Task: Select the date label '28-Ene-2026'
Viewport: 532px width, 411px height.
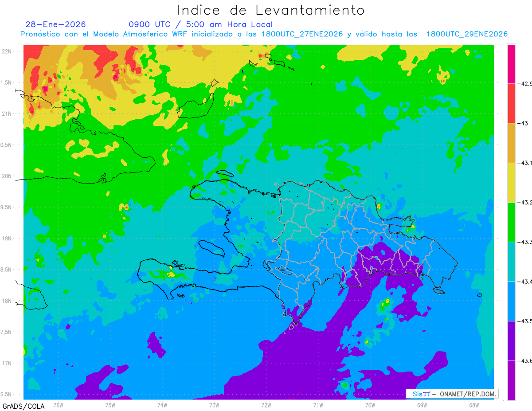Action: click(56, 24)
